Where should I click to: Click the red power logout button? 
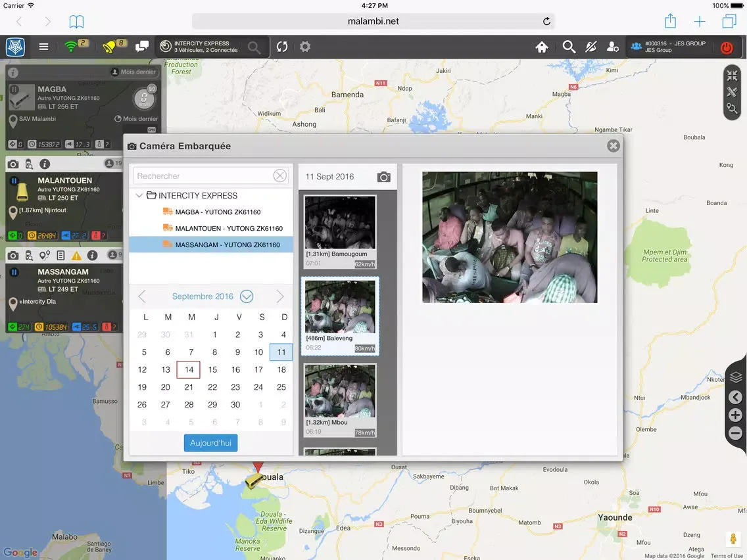coord(727,47)
